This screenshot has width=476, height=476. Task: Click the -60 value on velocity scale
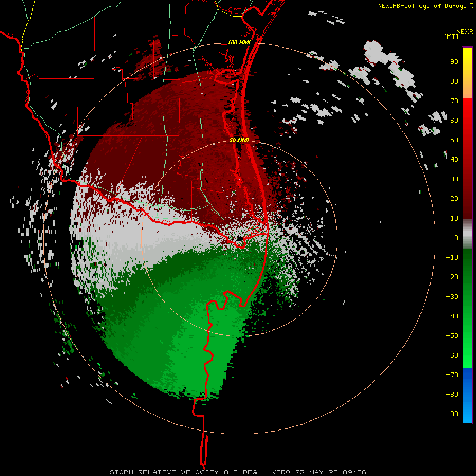[452, 355]
